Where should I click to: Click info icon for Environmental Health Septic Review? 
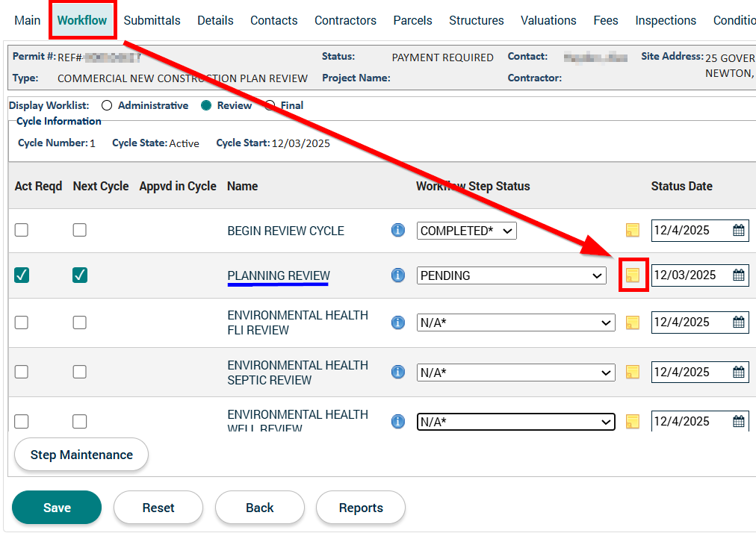(x=398, y=372)
